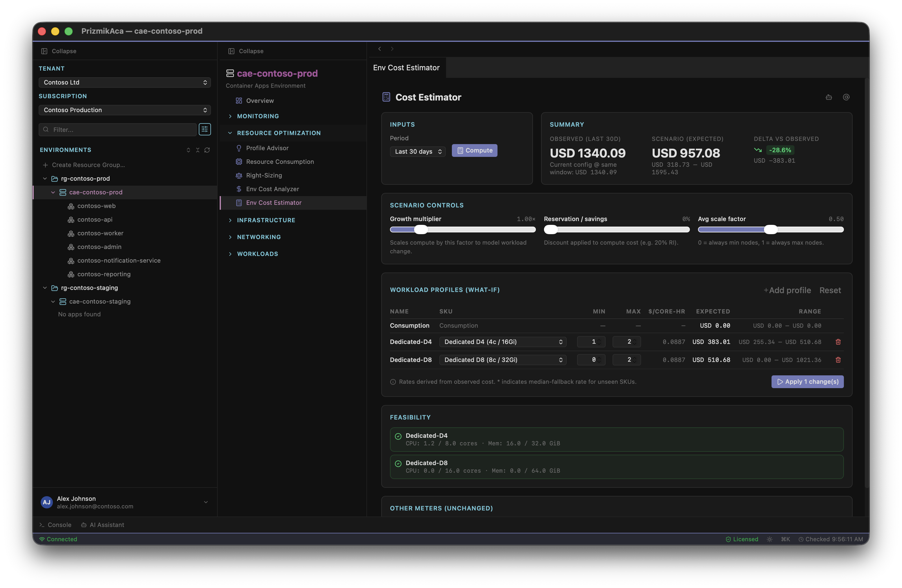Open the command palette ⌘K shortcut
This screenshot has width=902, height=588.
pyautogui.click(x=785, y=539)
